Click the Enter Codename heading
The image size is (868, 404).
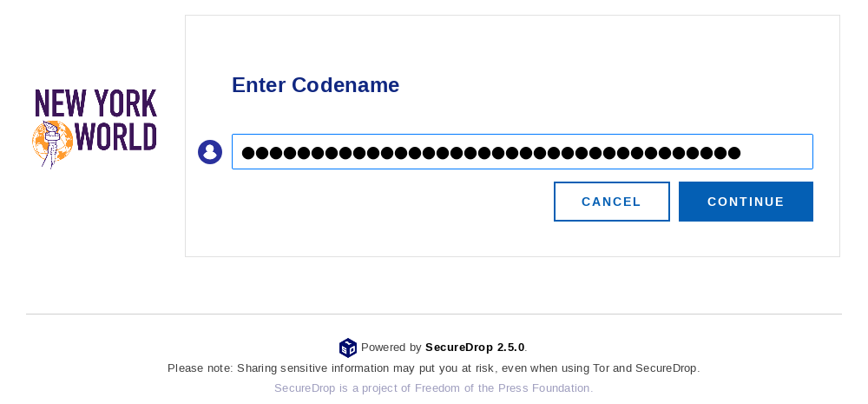(316, 85)
